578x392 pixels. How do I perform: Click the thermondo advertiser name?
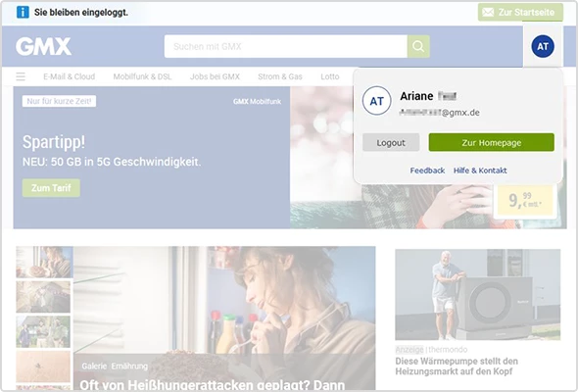coord(448,350)
